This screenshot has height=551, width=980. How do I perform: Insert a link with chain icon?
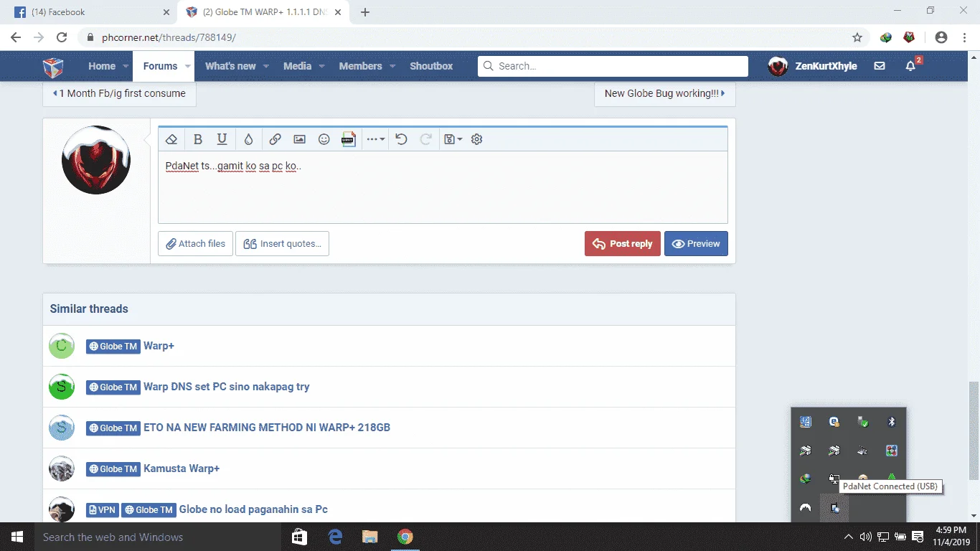[x=275, y=139]
